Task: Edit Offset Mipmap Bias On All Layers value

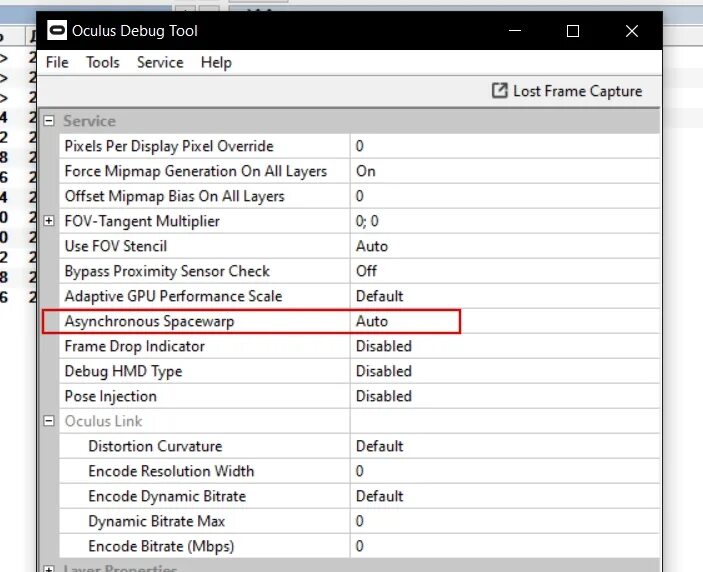Action: [x=505, y=196]
